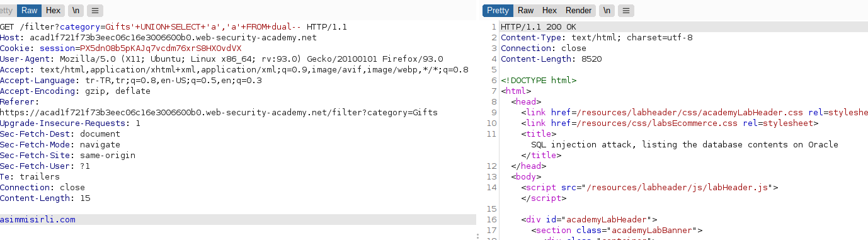Click the Host header line

pos(158,37)
